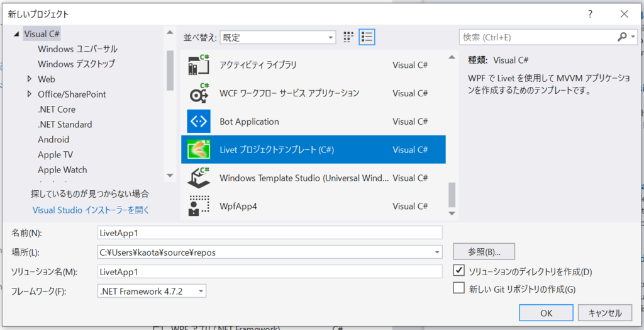
Task: Select Windows デスクトップ category
Action: pyautogui.click(x=76, y=64)
